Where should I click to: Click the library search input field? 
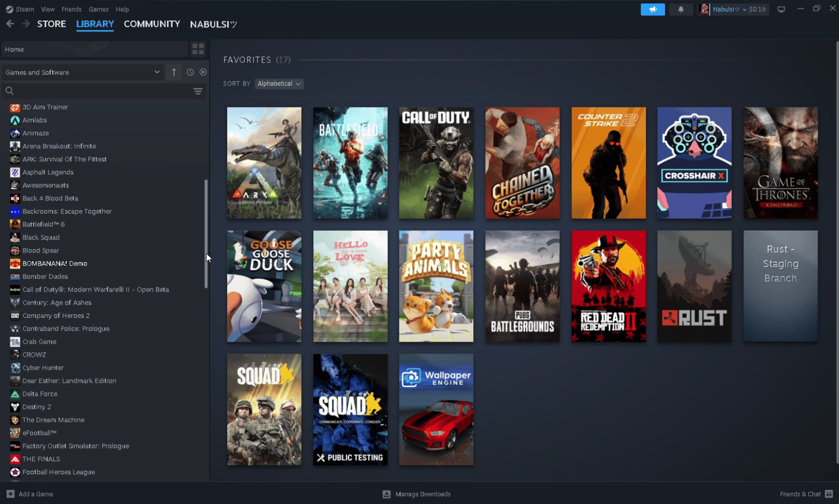tap(103, 91)
